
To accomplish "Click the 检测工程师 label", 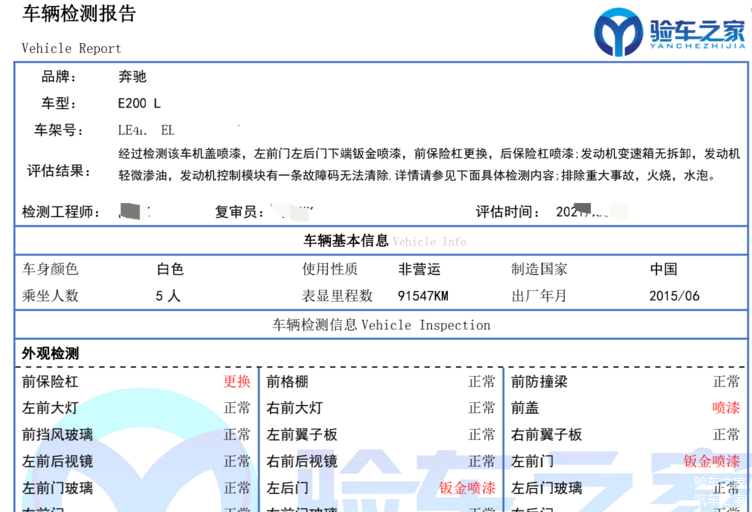I will [x=61, y=212].
